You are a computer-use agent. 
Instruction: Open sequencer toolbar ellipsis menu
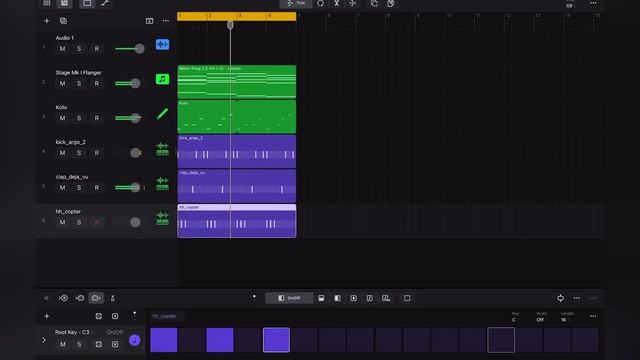coord(577,298)
